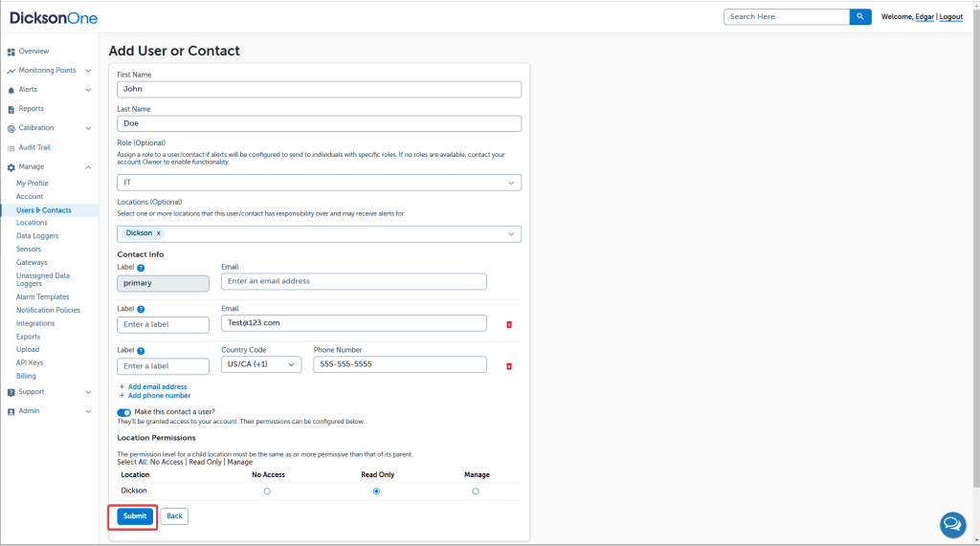Open the Role dropdown showing IT
The height and width of the screenshot is (546, 980).
(319, 183)
